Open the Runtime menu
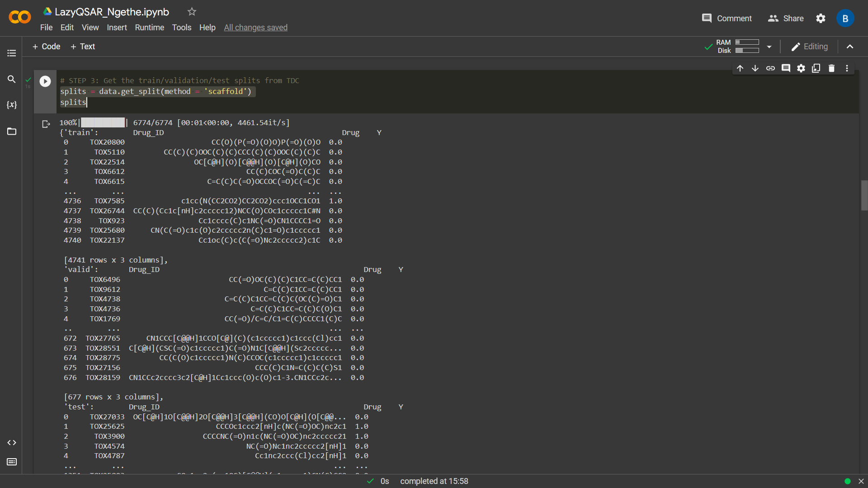Image resolution: width=868 pixels, height=488 pixels. click(x=149, y=28)
